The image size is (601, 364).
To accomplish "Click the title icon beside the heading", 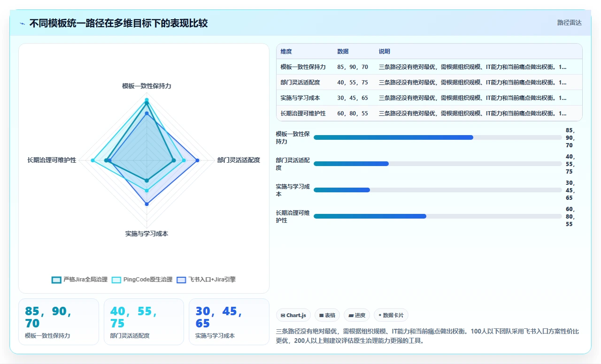I will pyautogui.click(x=23, y=23).
